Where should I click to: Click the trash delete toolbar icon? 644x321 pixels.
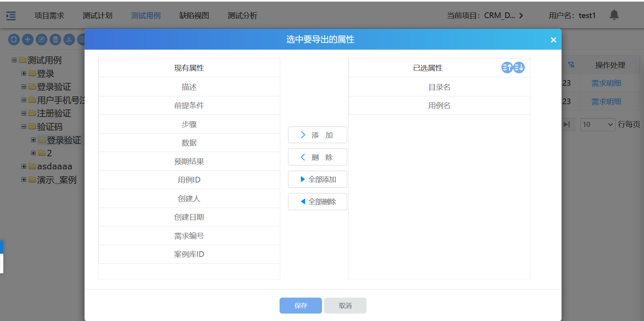click(x=55, y=39)
